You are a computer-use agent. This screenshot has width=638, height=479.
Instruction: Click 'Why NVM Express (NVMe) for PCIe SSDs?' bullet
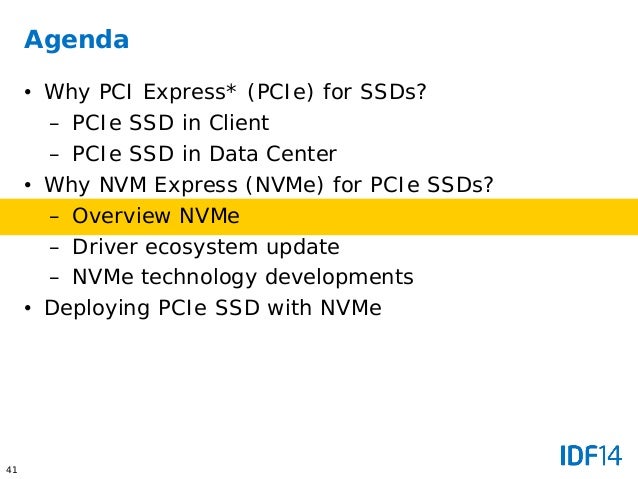269,185
